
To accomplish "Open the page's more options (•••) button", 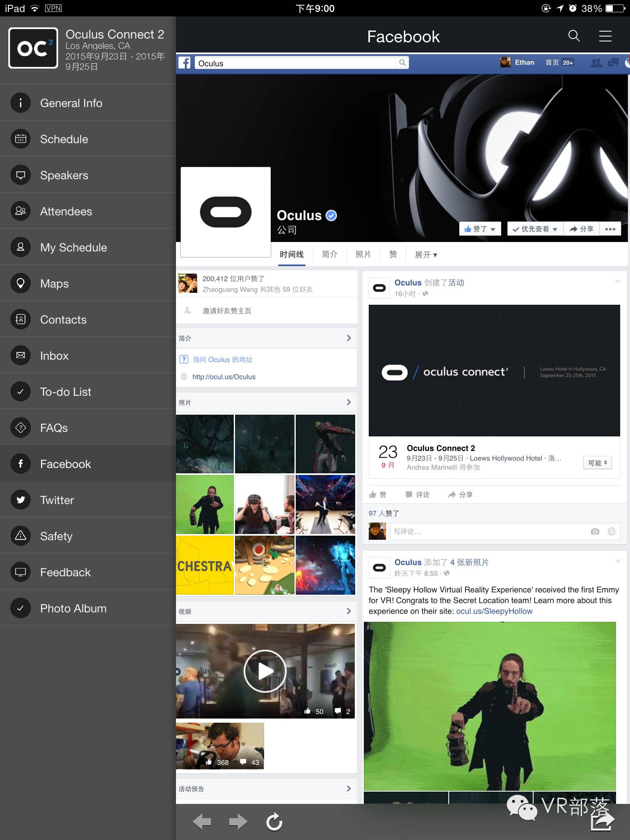I will [x=610, y=229].
